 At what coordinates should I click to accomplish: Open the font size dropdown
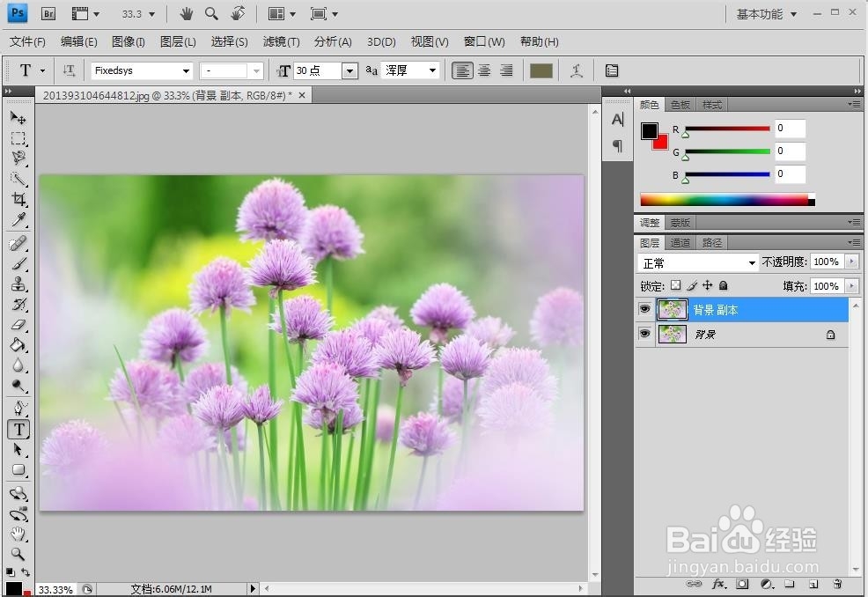coord(349,71)
